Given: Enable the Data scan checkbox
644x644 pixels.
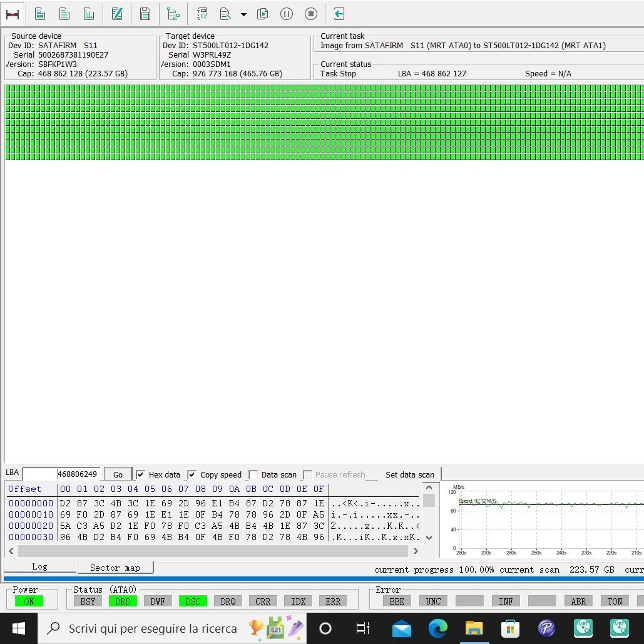Looking at the screenshot, I should pos(253,475).
